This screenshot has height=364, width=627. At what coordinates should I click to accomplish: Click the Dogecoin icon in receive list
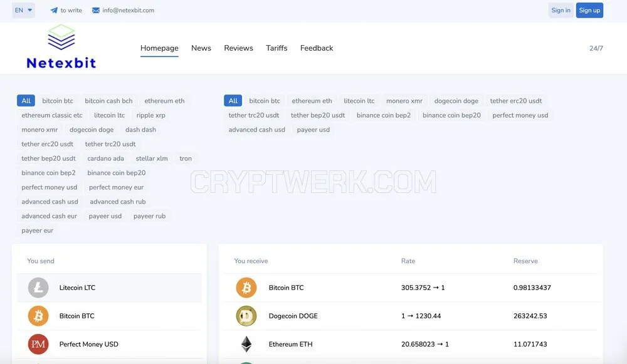[x=246, y=316]
